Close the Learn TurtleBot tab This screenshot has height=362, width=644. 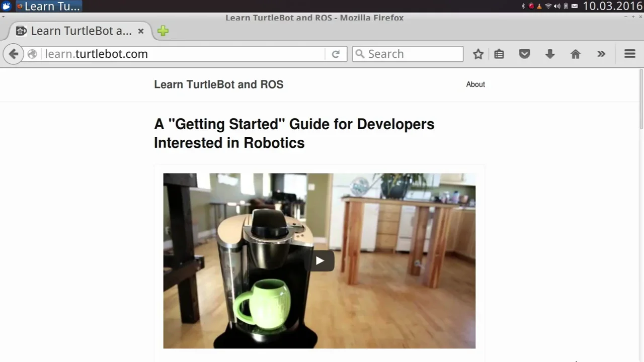141,31
